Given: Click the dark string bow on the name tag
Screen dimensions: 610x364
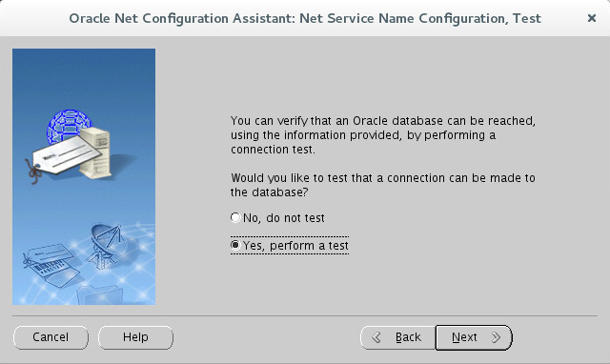Looking at the screenshot, I should [34, 172].
